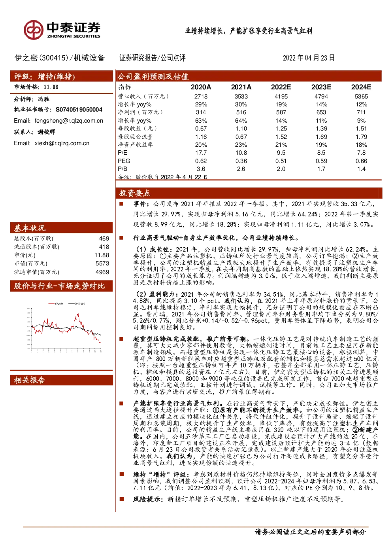Click stock name 伊之密(300415)/机械设备

point(60,58)
